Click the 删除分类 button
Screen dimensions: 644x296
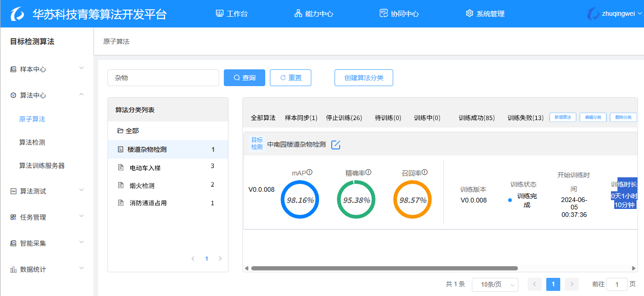point(623,117)
